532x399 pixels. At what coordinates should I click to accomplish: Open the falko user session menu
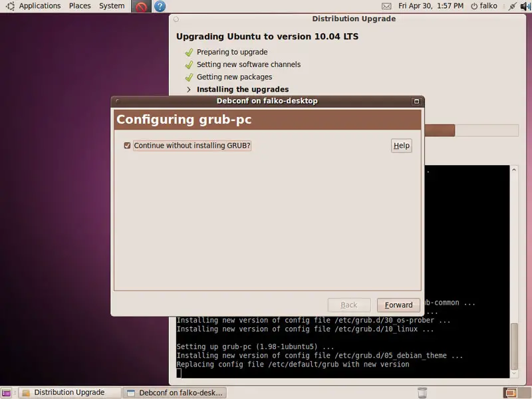484,6
